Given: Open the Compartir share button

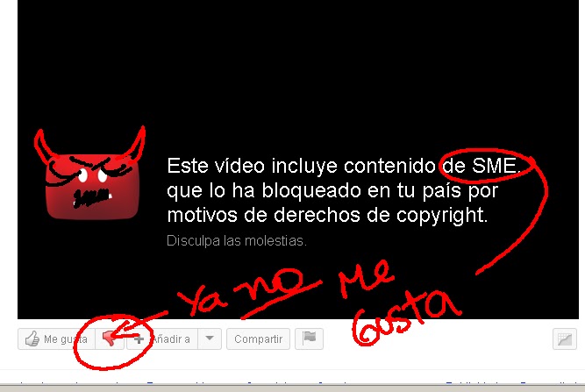Looking at the screenshot, I should [x=258, y=339].
